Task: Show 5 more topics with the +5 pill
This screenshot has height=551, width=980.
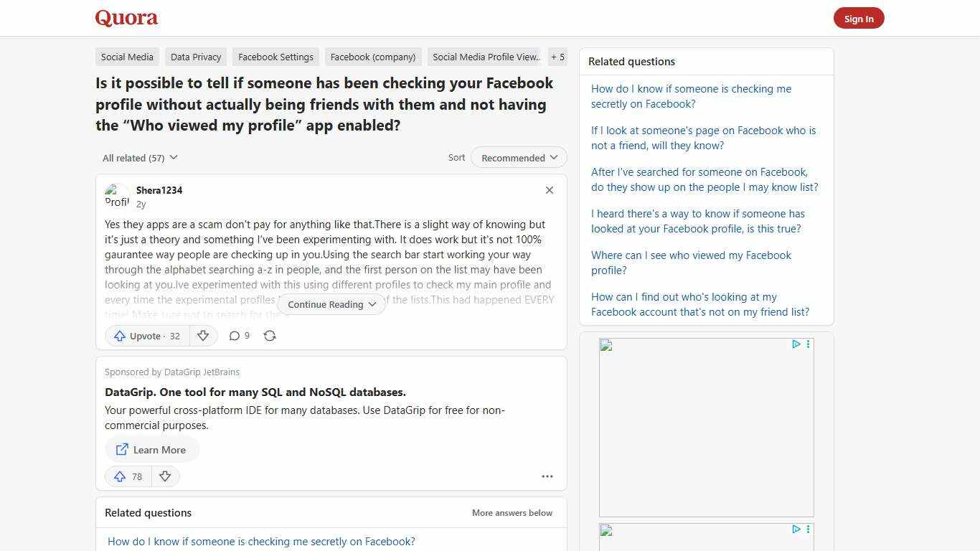Action: coord(557,57)
